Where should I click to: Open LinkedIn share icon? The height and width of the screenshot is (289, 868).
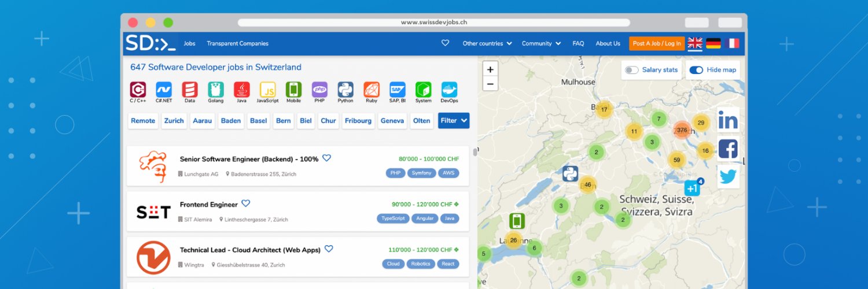click(x=728, y=121)
